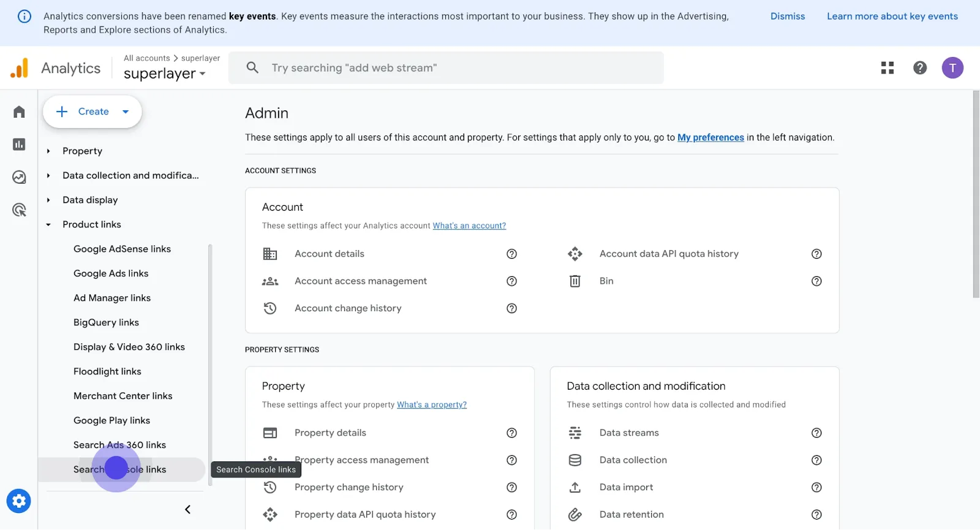Select Google Play links
The width and height of the screenshot is (980, 530).
pyautogui.click(x=111, y=421)
